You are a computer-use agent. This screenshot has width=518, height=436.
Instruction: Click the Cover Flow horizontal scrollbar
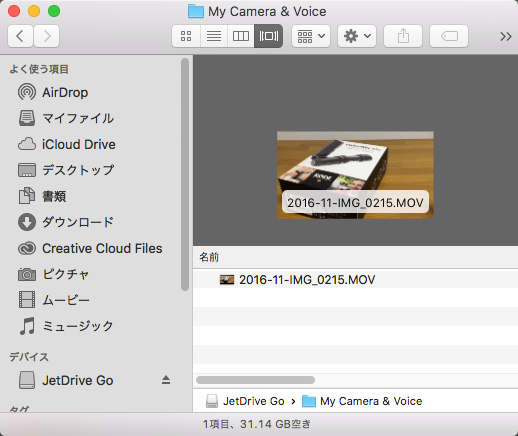(255, 380)
